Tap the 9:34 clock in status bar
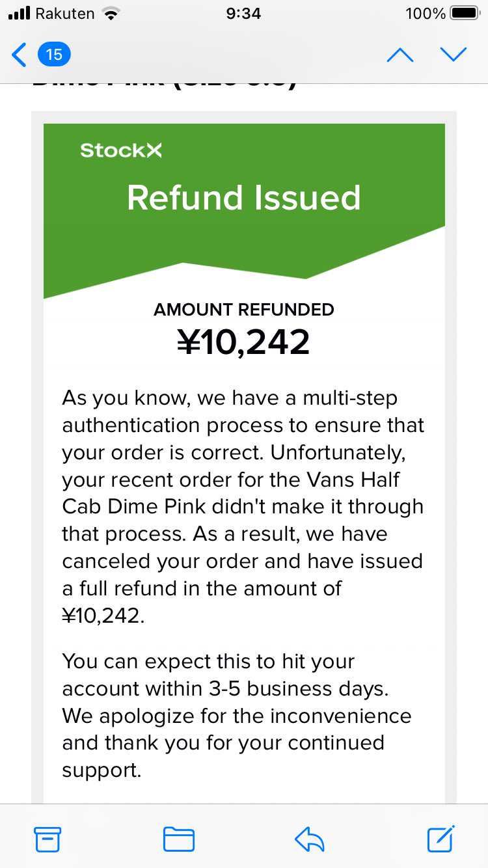 click(243, 14)
